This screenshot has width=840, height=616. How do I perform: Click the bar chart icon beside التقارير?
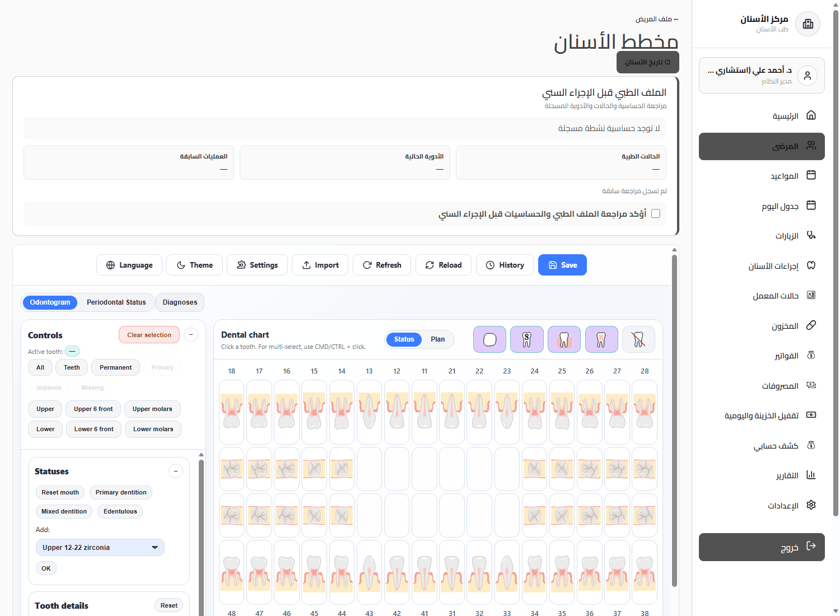(x=811, y=475)
